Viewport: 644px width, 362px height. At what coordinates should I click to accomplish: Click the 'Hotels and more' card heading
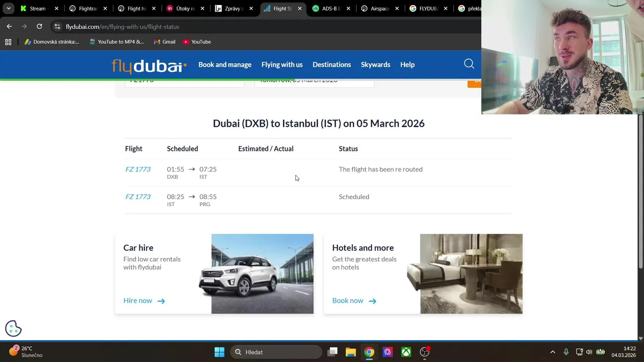pyautogui.click(x=363, y=247)
